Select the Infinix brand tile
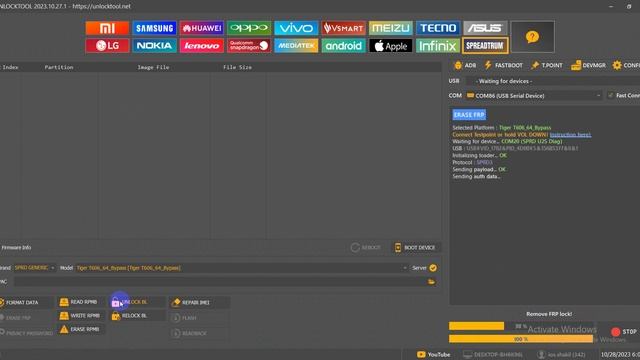 point(438,46)
